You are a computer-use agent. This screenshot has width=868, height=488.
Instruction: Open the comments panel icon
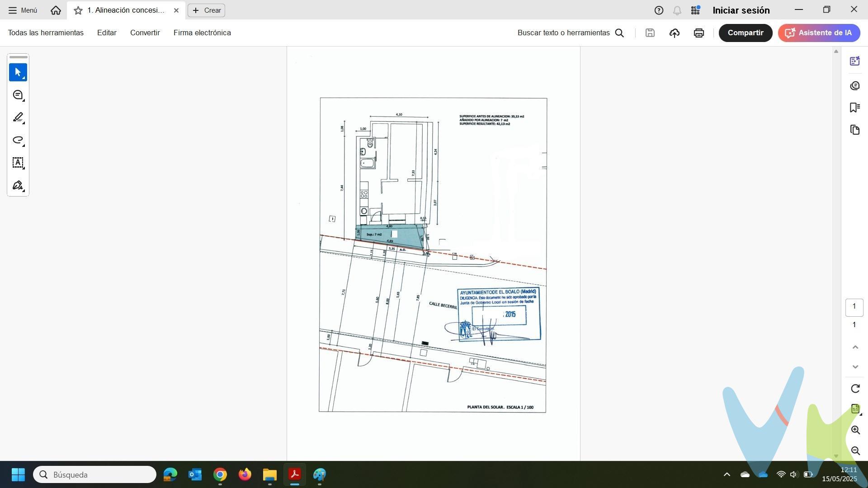pyautogui.click(x=854, y=86)
